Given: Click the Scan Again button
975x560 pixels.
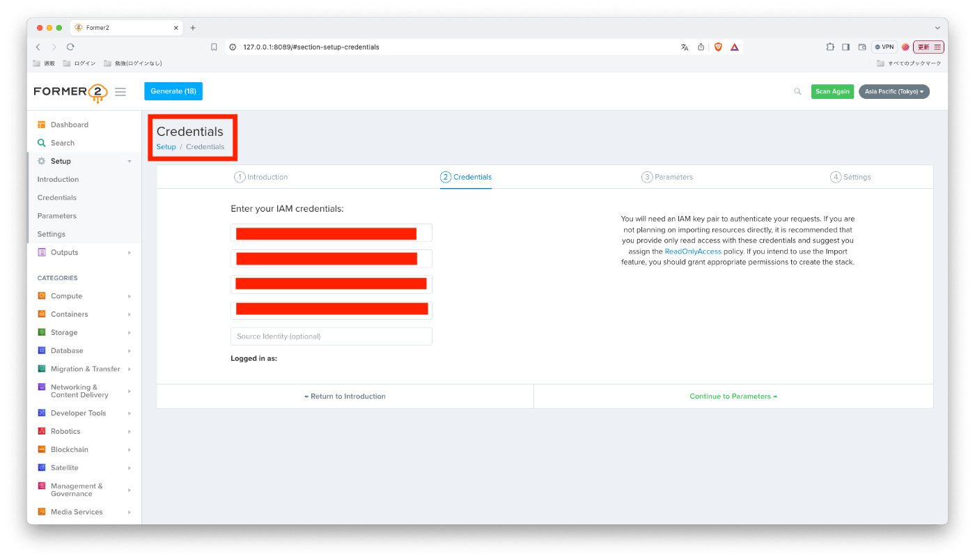Looking at the screenshot, I should point(832,91).
